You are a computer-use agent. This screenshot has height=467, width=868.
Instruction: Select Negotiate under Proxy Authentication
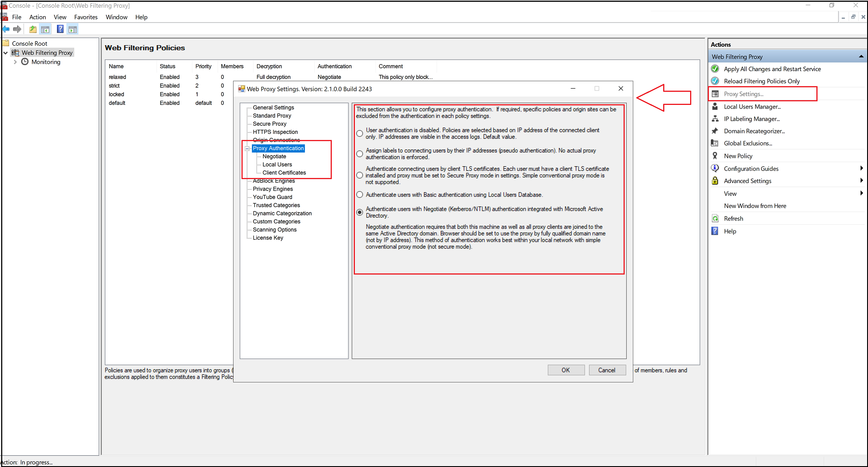click(274, 156)
